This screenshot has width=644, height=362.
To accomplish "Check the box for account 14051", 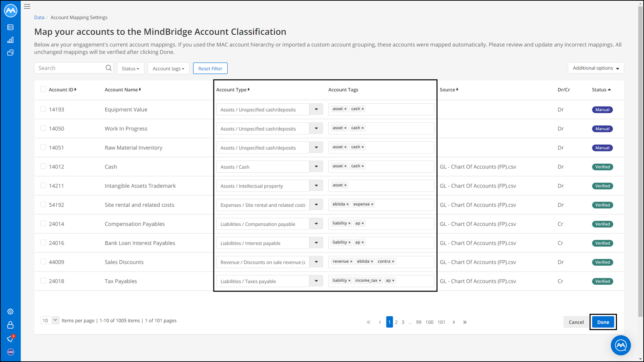I will 43,147.
